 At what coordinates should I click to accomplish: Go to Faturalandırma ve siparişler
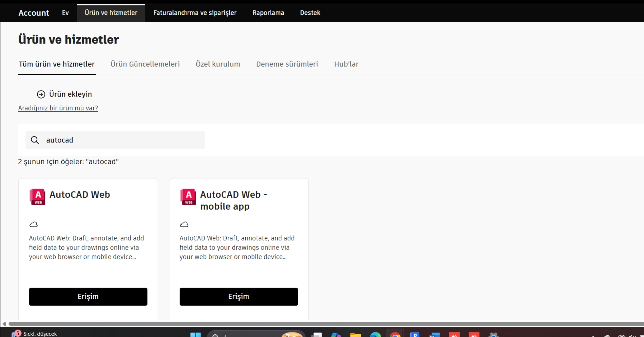tap(195, 13)
